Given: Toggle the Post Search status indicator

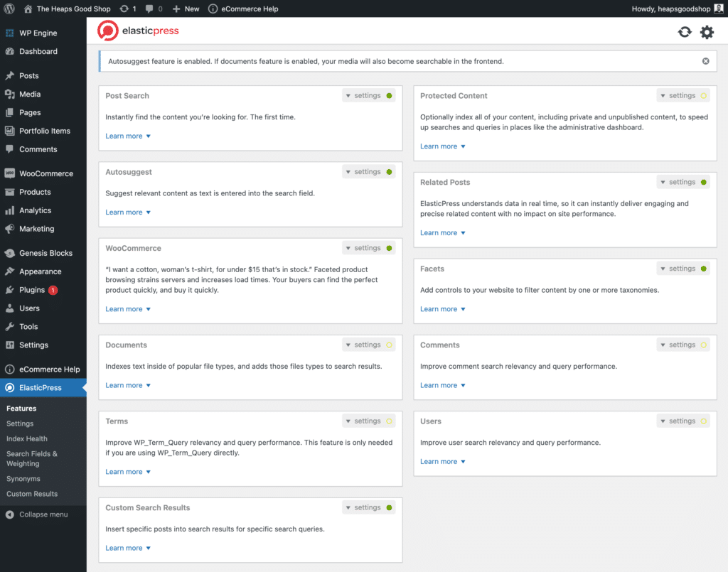Looking at the screenshot, I should pos(389,95).
